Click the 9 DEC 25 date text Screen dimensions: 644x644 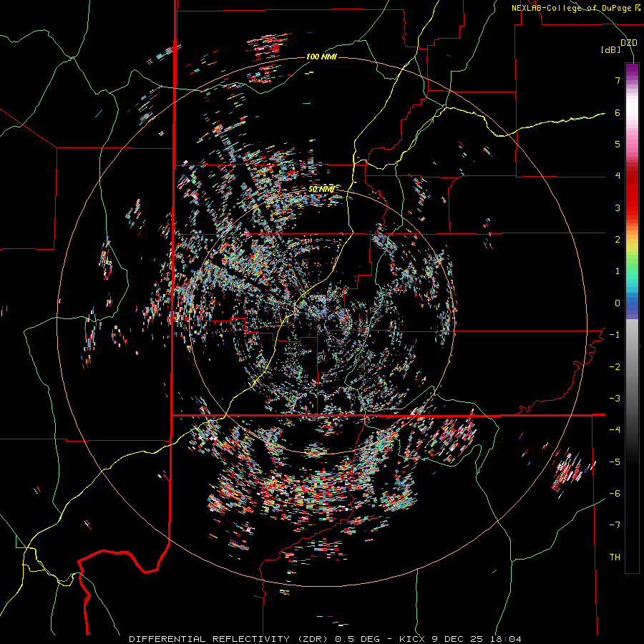click(457, 639)
